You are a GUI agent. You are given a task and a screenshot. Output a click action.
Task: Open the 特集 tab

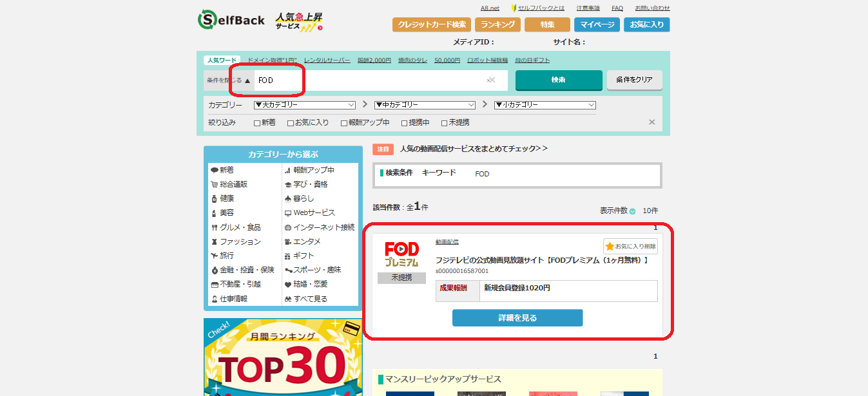point(547,24)
